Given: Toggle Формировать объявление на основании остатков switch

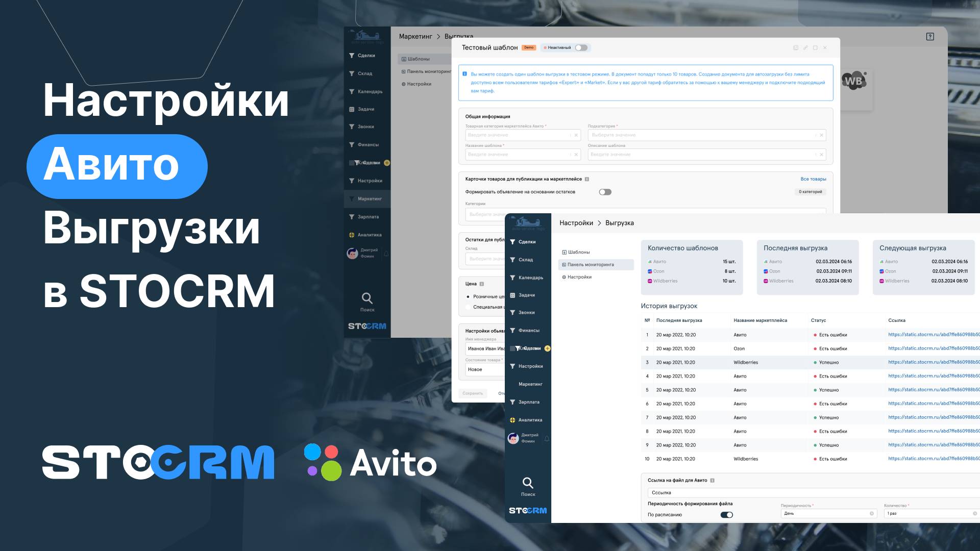Looking at the screenshot, I should tap(605, 192).
